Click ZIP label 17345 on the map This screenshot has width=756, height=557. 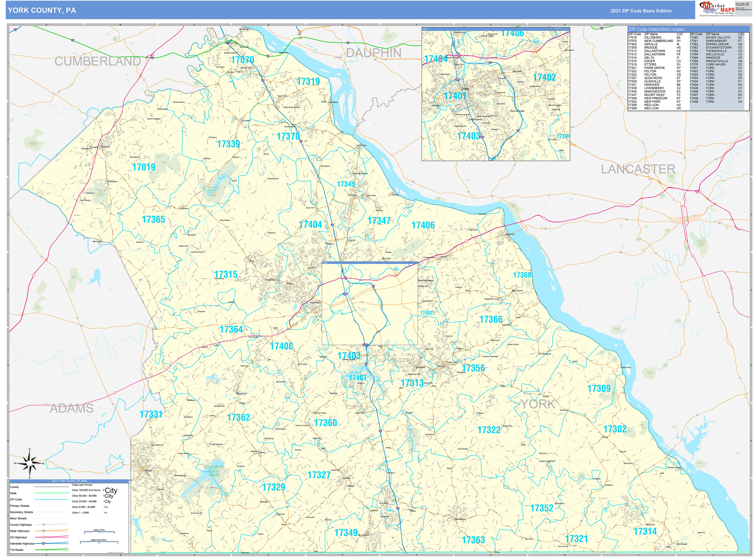coord(346,184)
